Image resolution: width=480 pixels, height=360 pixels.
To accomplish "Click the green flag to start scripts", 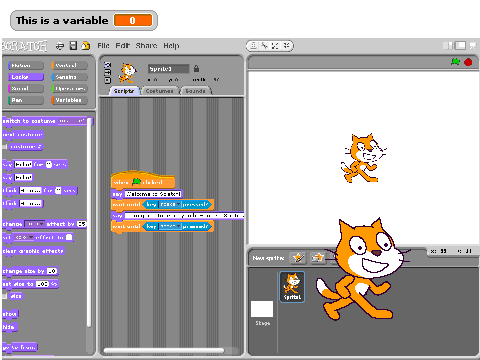I will point(455,62).
